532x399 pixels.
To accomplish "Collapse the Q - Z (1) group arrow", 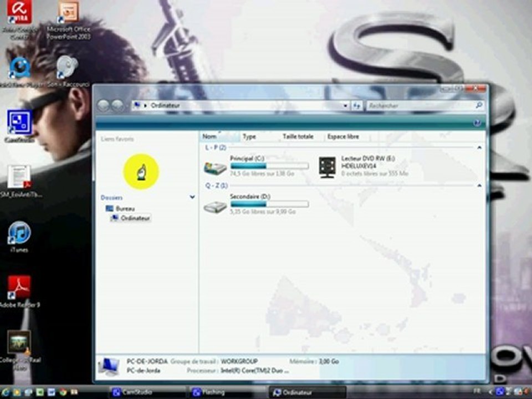I will (479, 186).
